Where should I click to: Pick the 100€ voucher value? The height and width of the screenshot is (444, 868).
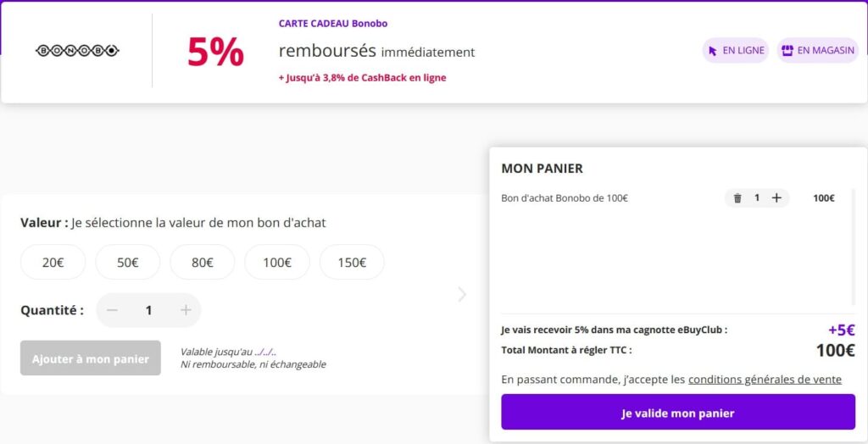coord(276,263)
